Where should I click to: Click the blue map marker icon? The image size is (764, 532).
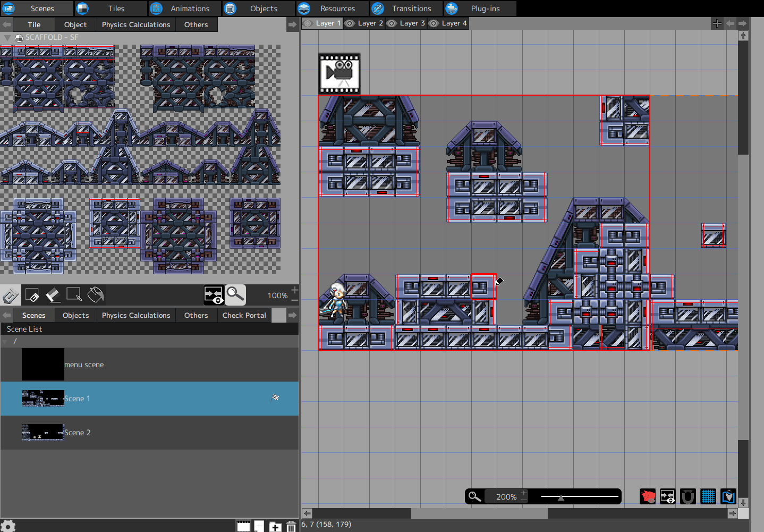click(728, 497)
